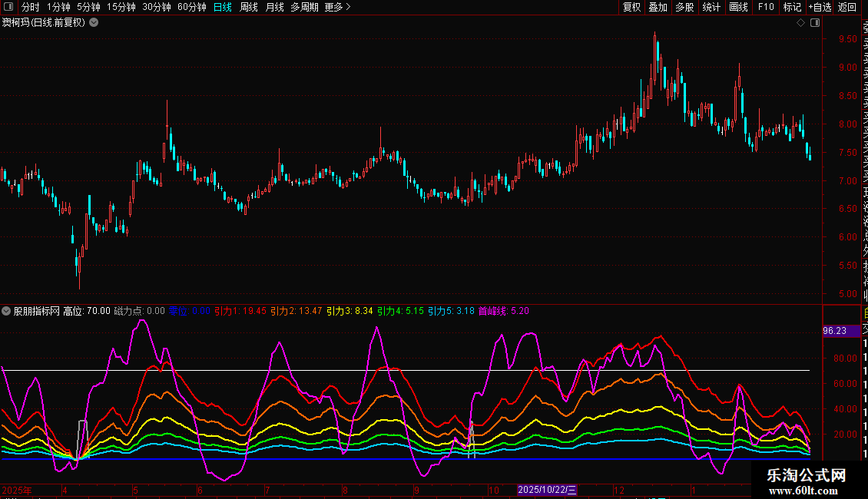Click the 首峰线: 5.20 value
The height and width of the screenshot is (499, 868).
[504, 311]
